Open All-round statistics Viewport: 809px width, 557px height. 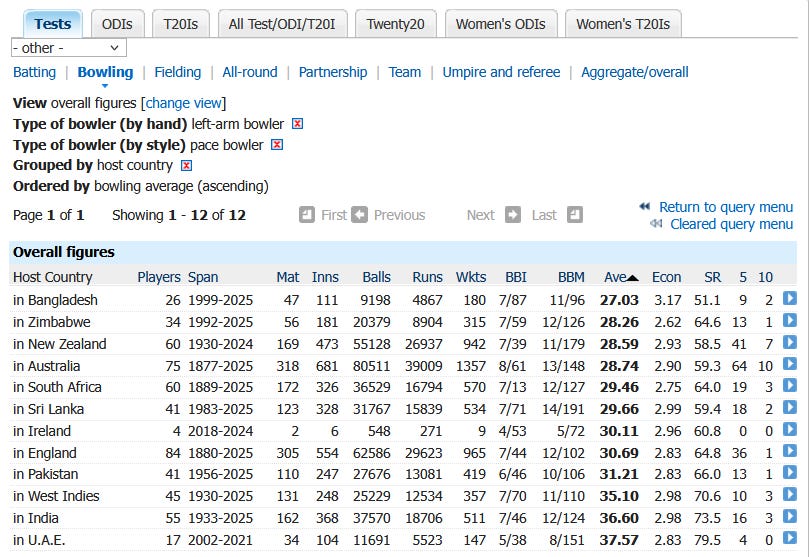(250, 72)
